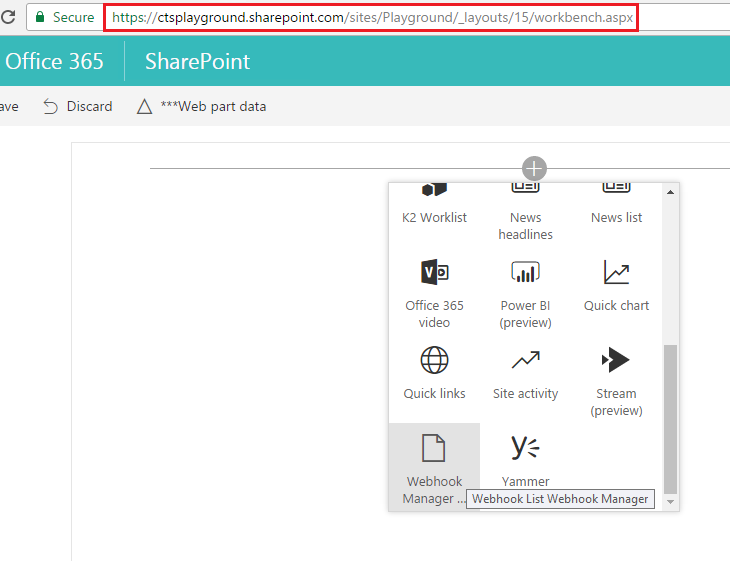Click the toolbox scrollbar up arrow
730x561 pixels.
(670, 192)
